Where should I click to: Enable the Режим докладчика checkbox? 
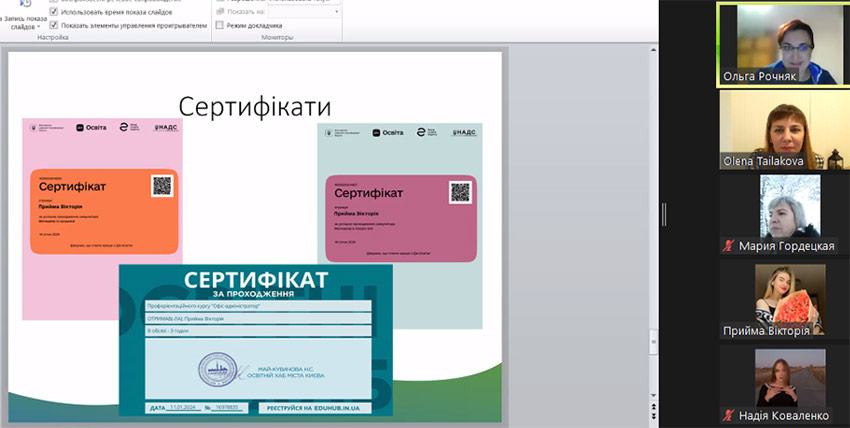pos(220,25)
